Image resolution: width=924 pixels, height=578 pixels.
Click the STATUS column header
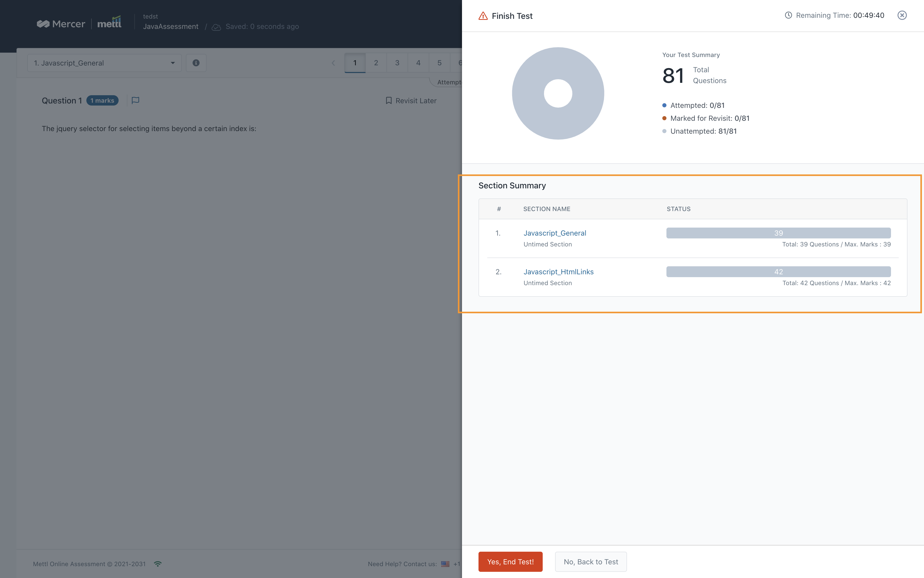679,209
